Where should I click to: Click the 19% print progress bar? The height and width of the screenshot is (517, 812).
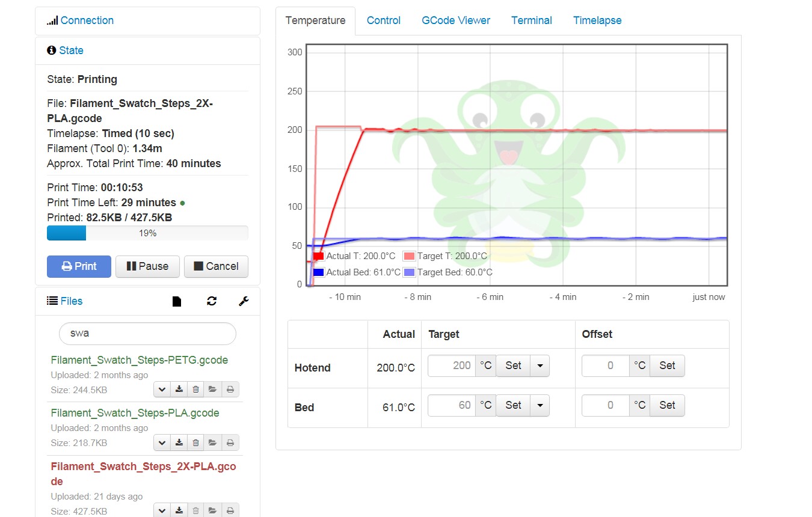[147, 233]
